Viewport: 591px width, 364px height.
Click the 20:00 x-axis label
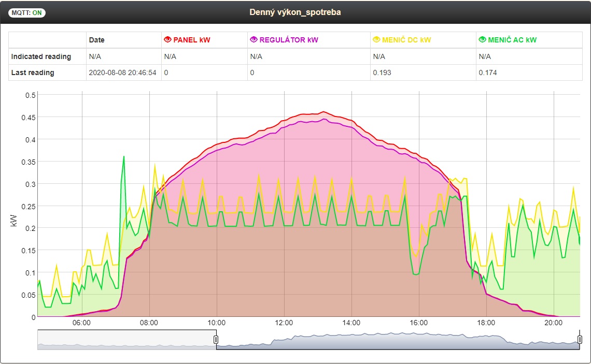[x=553, y=323]
